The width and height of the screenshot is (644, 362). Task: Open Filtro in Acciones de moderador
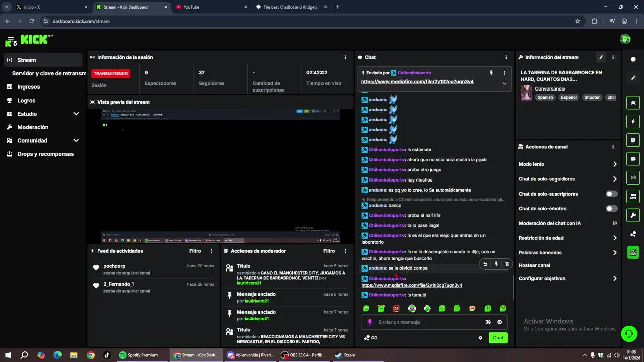click(329, 251)
